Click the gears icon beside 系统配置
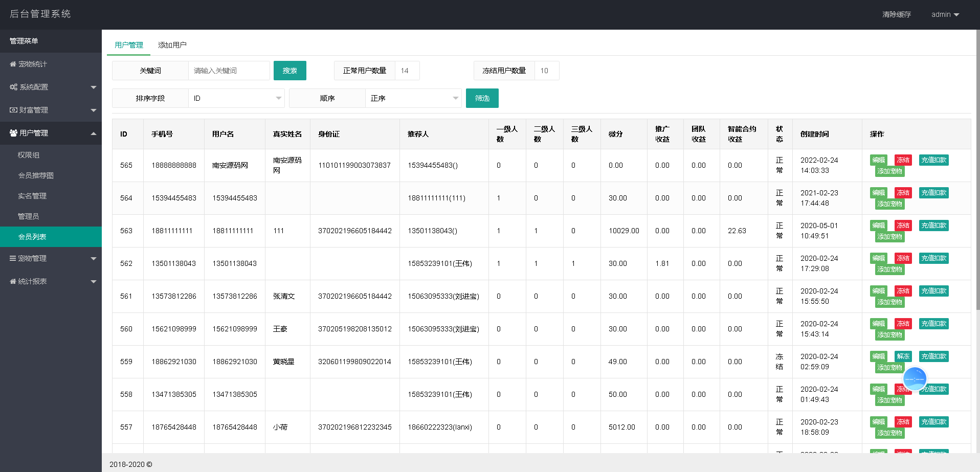The height and width of the screenshot is (472, 980). click(x=13, y=87)
